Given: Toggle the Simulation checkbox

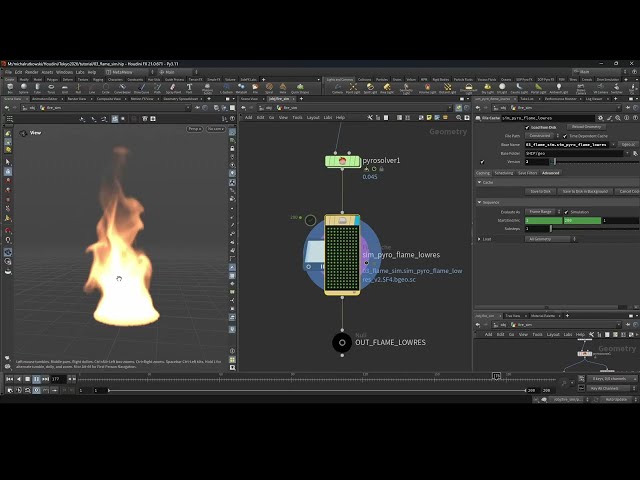Looking at the screenshot, I should point(566,212).
